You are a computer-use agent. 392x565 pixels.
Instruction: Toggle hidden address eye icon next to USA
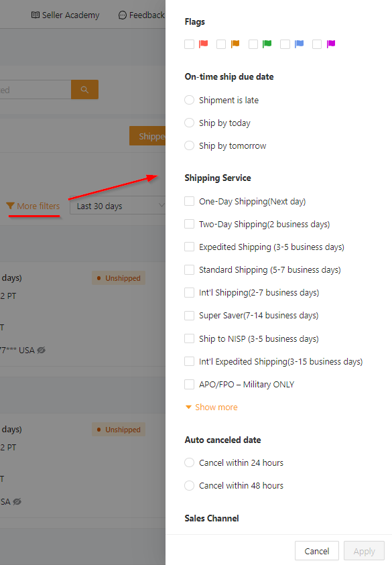point(42,351)
